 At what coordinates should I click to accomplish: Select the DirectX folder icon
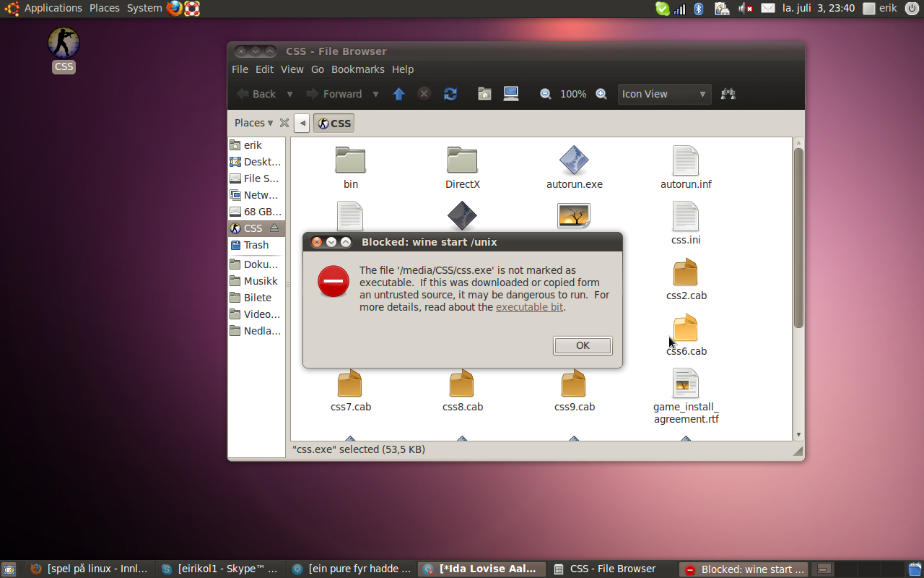[x=463, y=160]
